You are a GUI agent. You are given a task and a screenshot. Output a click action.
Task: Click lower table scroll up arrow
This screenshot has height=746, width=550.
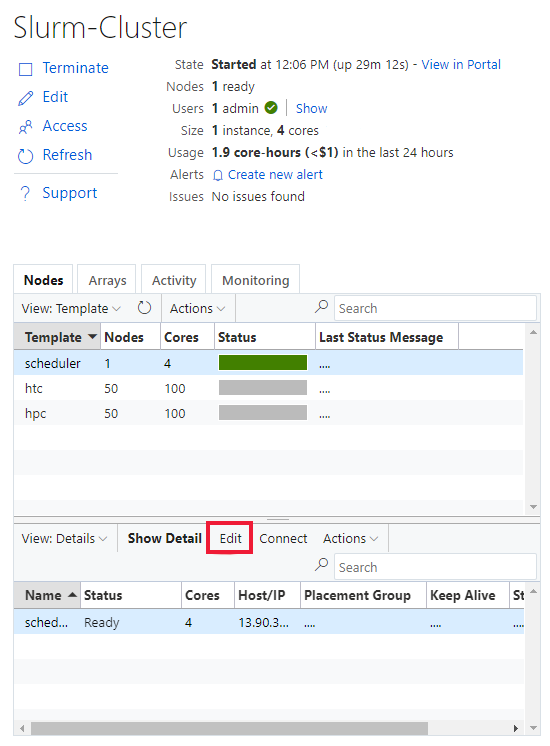[533, 591]
